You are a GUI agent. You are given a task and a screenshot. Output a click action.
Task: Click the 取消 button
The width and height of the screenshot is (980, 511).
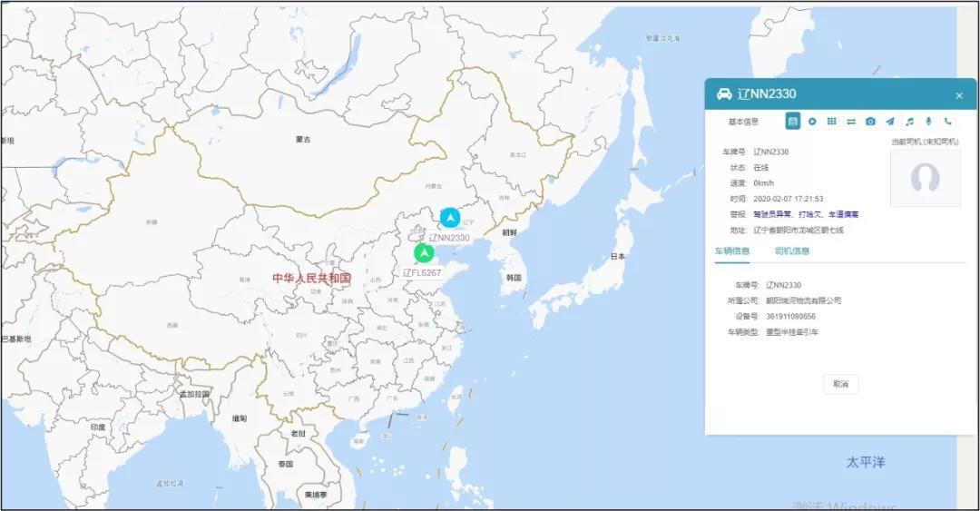tap(841, 384)
